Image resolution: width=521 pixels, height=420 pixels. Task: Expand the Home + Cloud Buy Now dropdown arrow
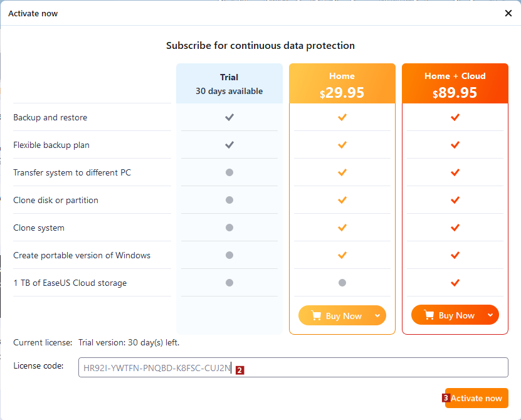click(490, 315)
